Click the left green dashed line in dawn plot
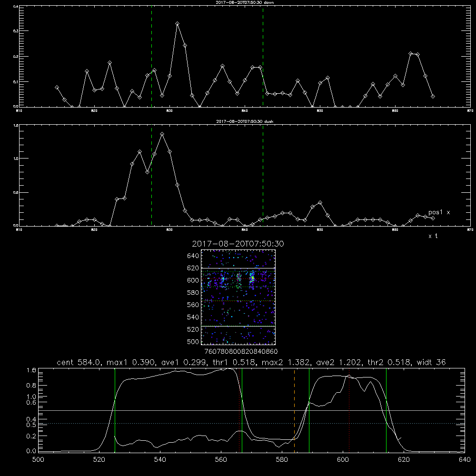 (151, 57)
